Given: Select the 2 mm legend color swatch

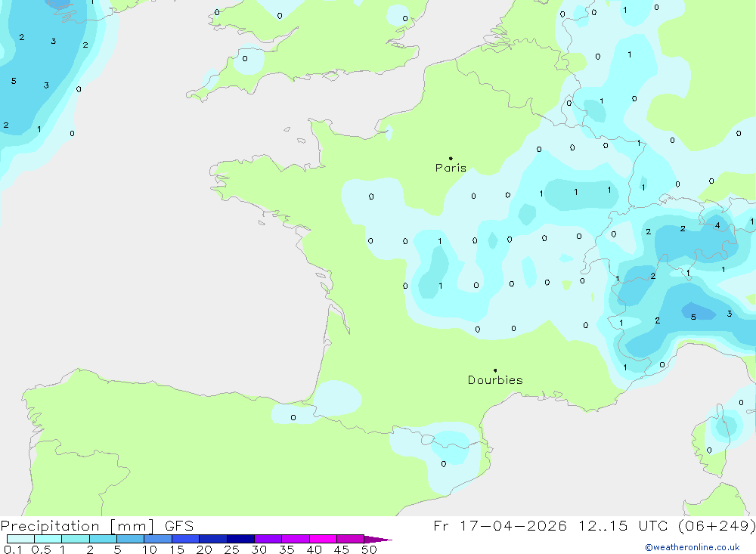Looking at the screenshot, I should 103,539.
